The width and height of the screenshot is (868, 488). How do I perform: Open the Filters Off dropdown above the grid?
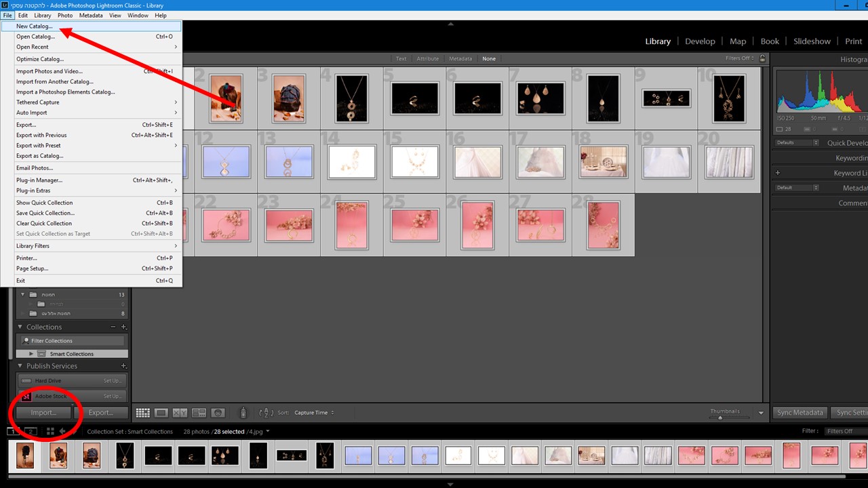741,58
